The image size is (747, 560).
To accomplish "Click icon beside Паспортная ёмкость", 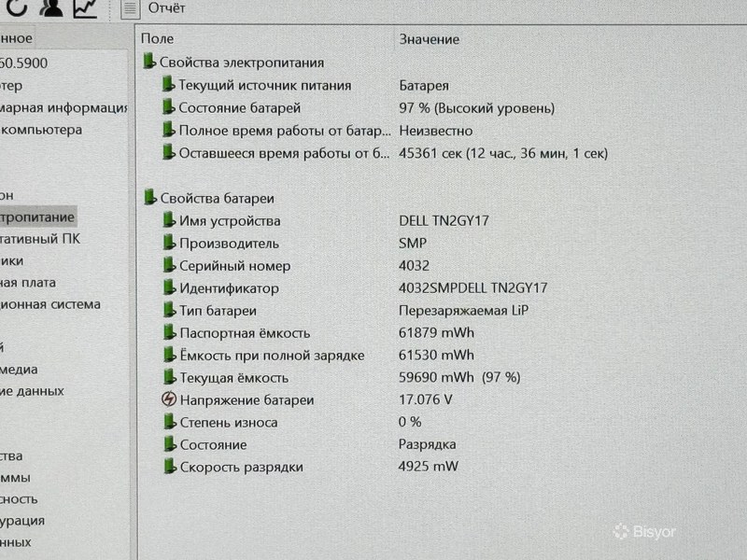I will 170,331.
